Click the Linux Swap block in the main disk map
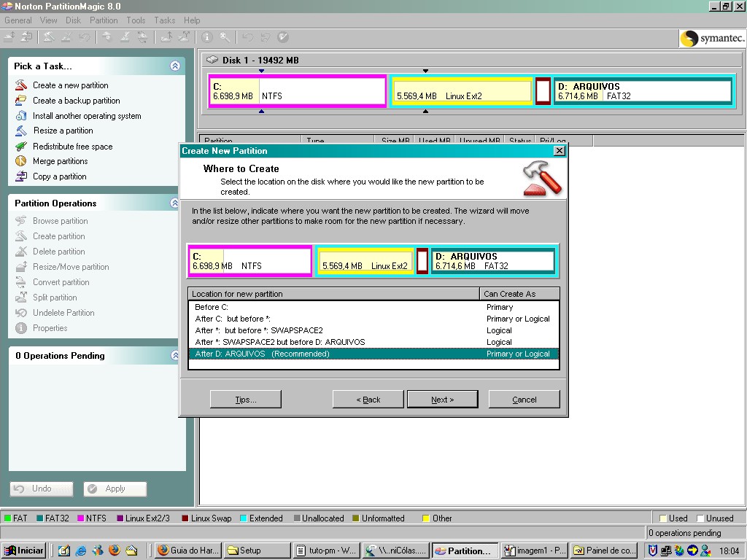This screenshot has height=560, width=747. 543,91
